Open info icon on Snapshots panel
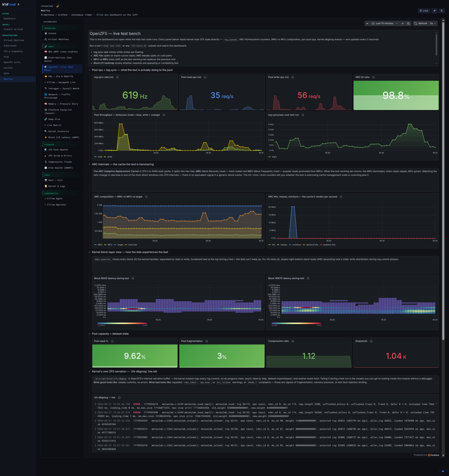This screenshot has height=476, width=449. coord(371,341)
